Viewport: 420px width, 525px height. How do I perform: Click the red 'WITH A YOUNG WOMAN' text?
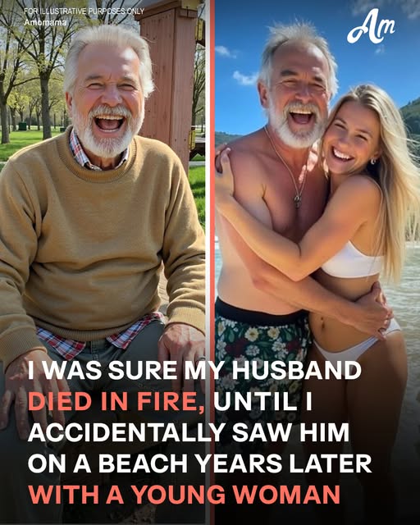(x=184, y=494)
